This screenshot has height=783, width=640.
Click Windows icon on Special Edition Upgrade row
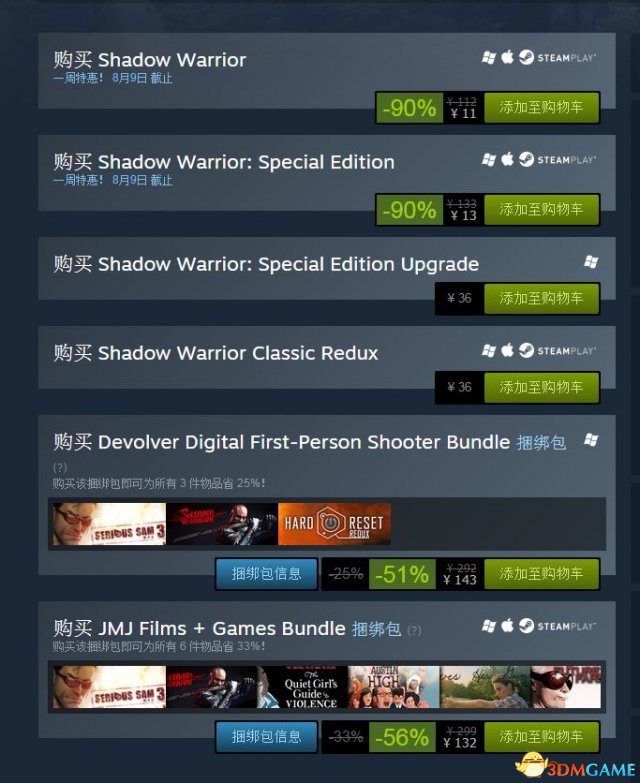click(591, 262)
